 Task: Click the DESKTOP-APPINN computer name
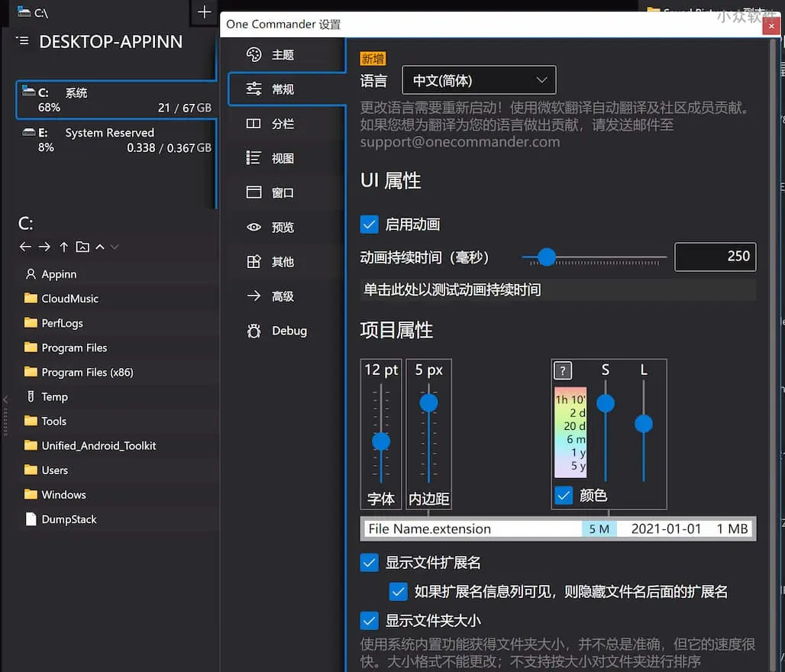coord(111,41)
